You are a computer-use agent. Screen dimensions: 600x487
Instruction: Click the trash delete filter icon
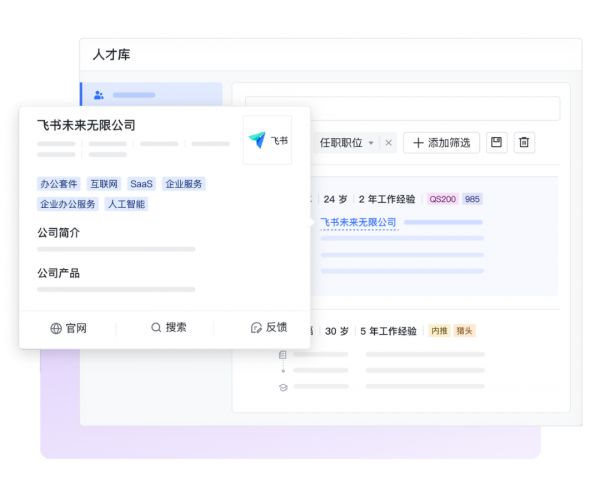click(524, 143)
